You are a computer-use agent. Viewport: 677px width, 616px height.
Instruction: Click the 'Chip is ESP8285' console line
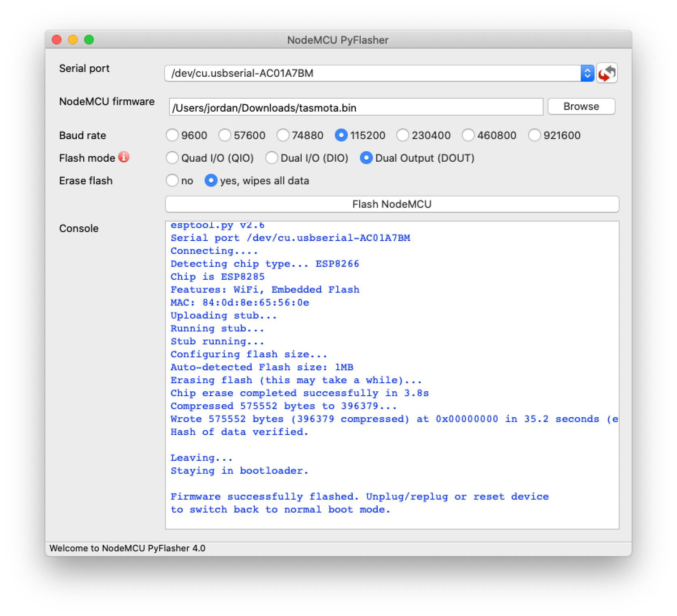(x=218, y=276)
